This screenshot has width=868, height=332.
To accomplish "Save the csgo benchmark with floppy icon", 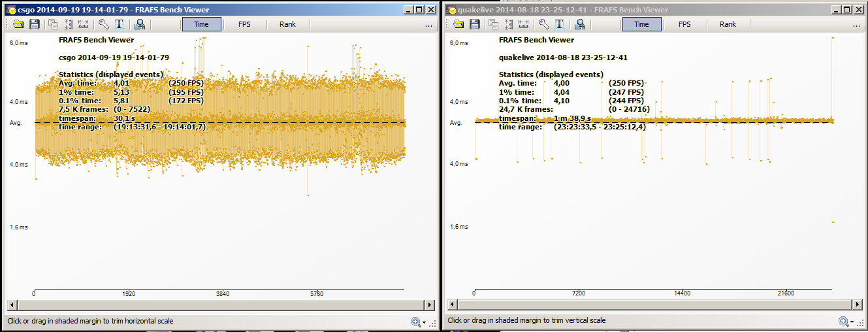I will [35, 24].
